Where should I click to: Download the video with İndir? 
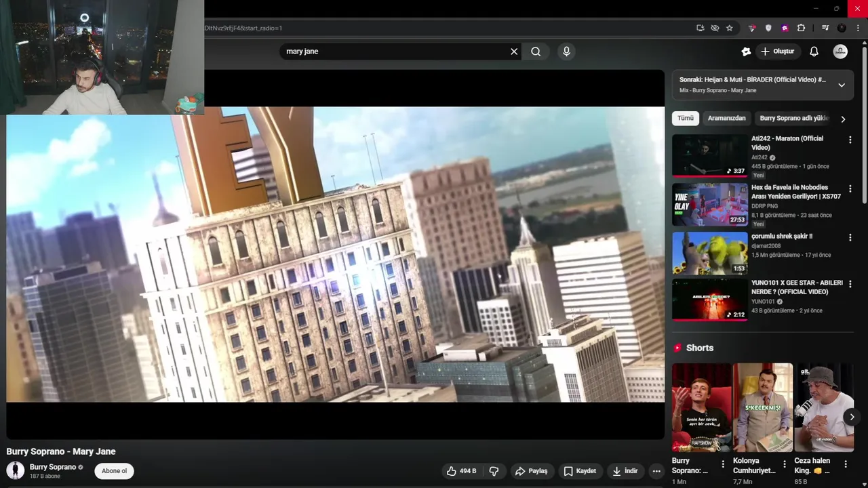(x=625, y=471)
